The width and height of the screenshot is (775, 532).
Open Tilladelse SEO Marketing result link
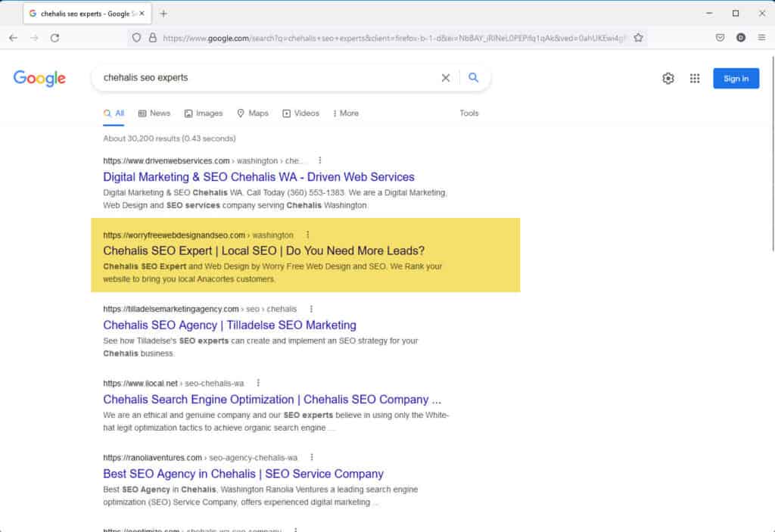[x=229, y=325]
